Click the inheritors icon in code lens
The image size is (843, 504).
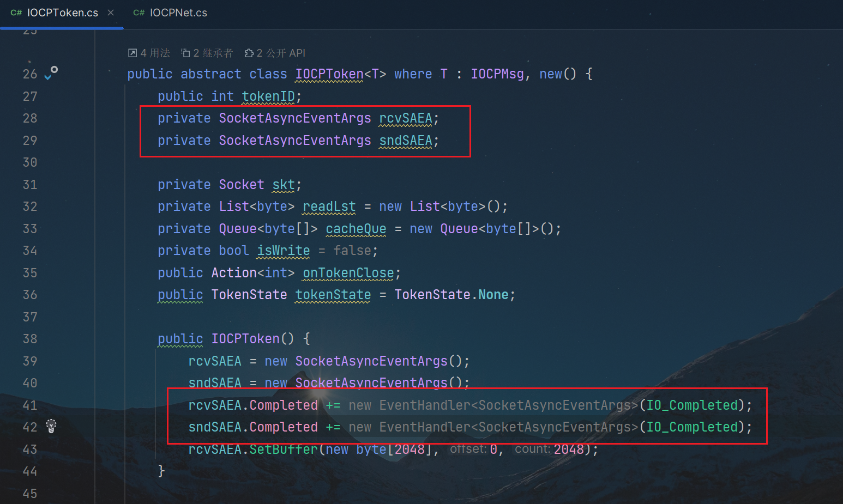186,53
